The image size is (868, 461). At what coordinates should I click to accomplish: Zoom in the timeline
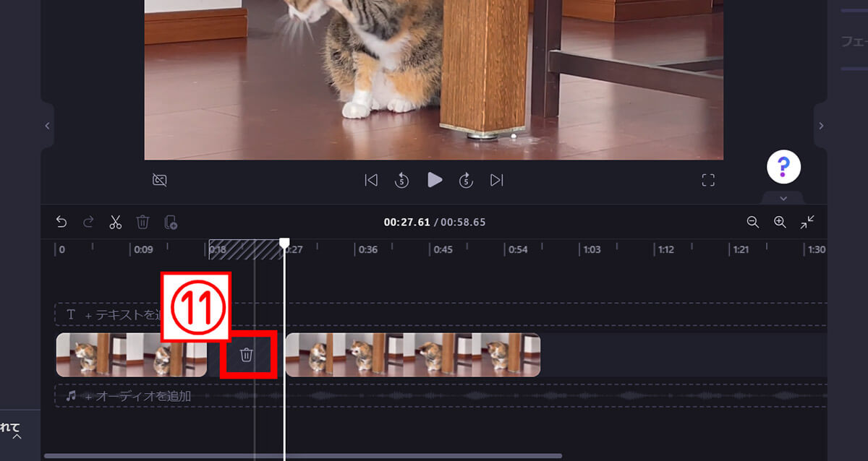point(780,223)
